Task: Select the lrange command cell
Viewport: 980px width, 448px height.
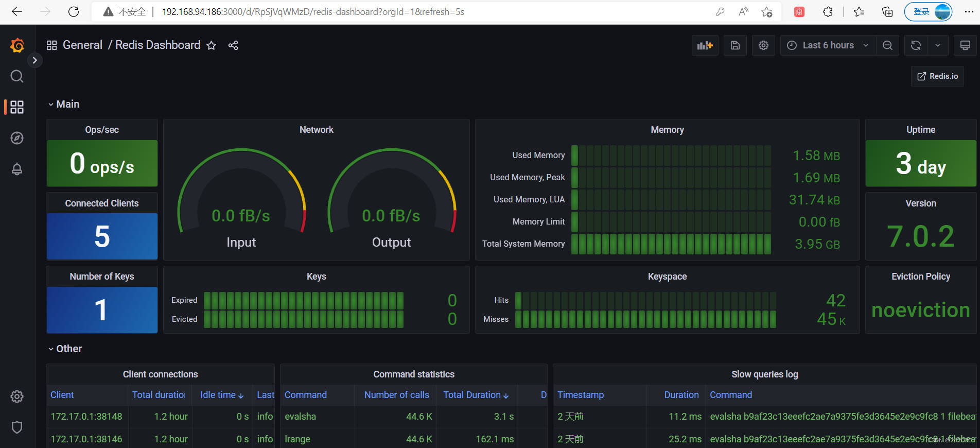Action: pos(317,439)
